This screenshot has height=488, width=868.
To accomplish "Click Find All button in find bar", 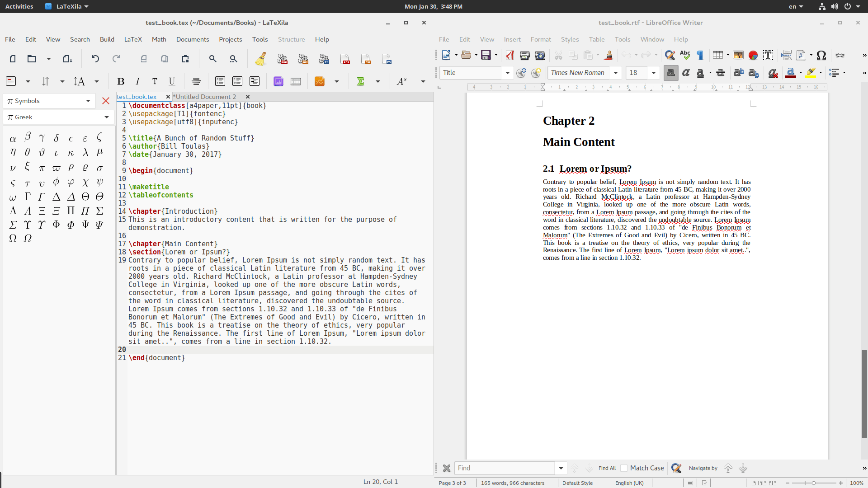I will coord(607,468).
